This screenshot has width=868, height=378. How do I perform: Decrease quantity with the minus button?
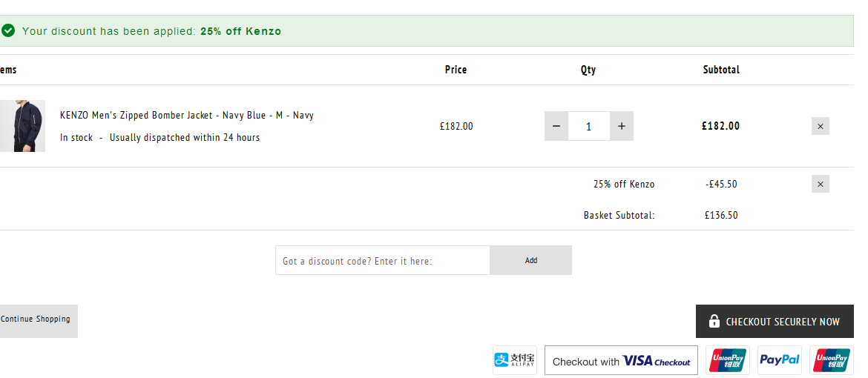coord(556,126)
